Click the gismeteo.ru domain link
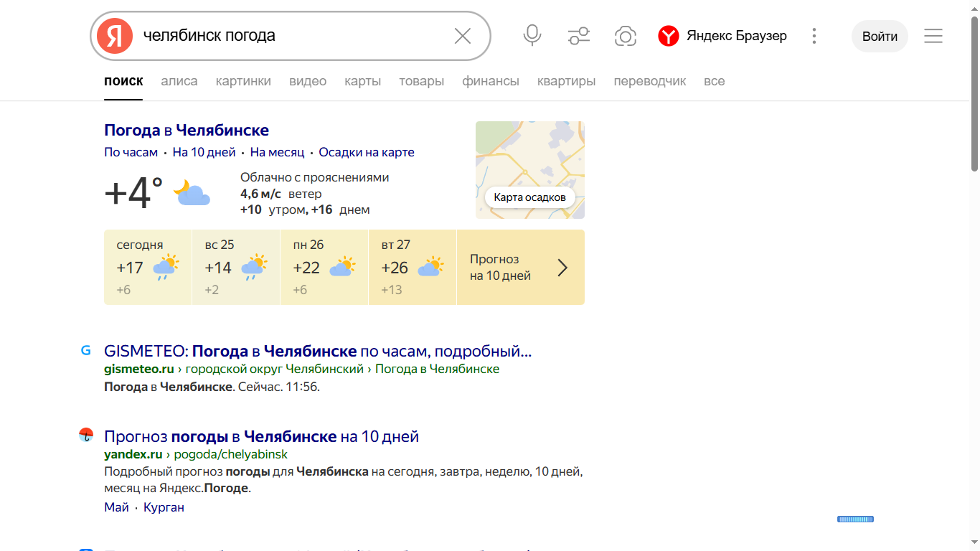Image resolution: width=980 pixels, height=551 pixels. click(139, 369)
